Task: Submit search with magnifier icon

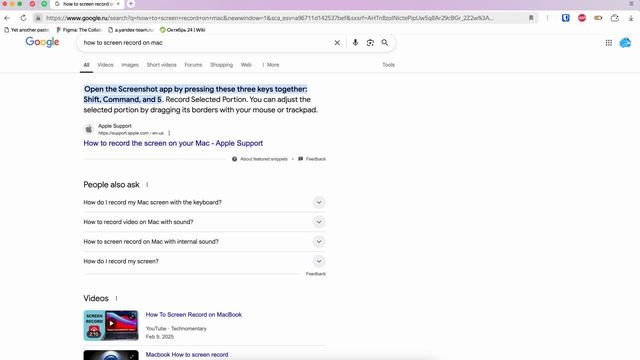Action: (384, 42)
